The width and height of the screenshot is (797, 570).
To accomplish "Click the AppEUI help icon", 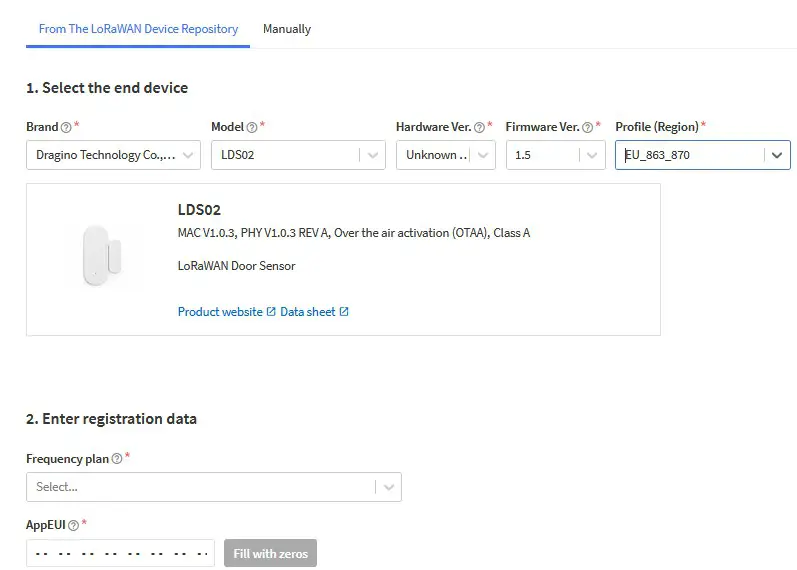I will pos(73,525).
